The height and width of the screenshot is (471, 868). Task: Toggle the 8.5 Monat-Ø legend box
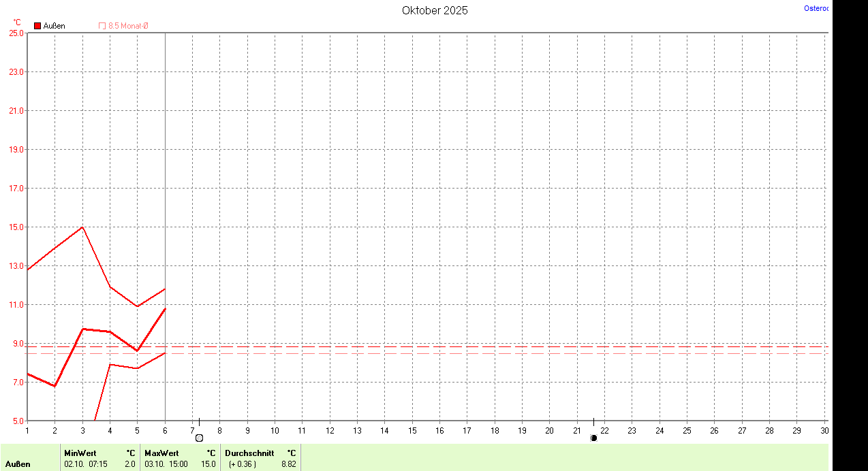click(102, 26)
